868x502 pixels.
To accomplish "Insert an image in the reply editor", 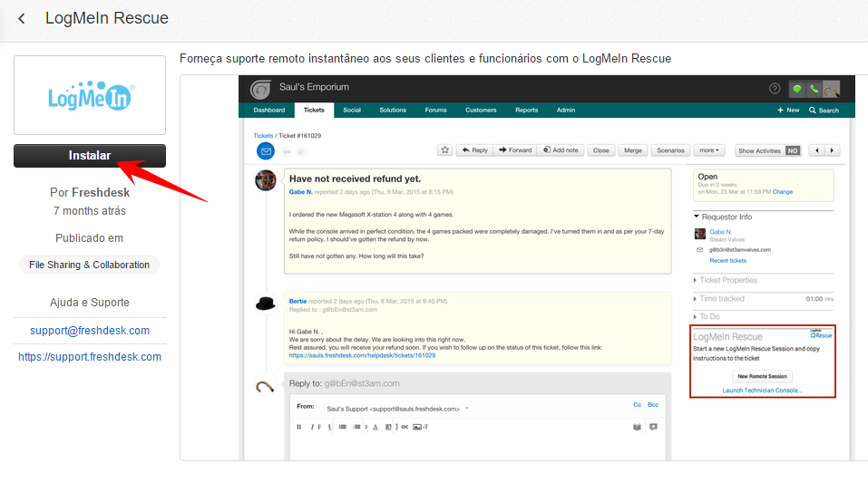I will tap(417, 427).
